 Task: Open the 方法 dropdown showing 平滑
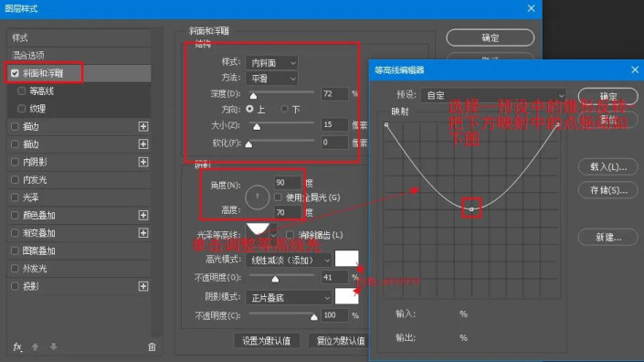tap(272, 78)
